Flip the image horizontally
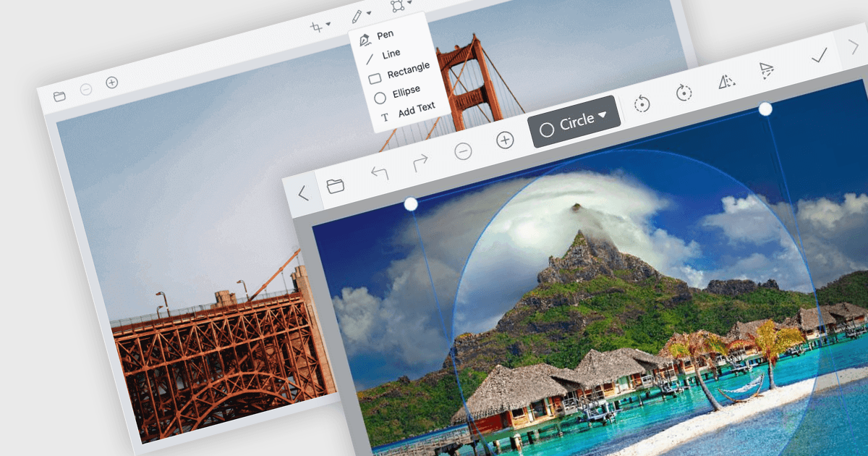This screenshot has width=868, height=456. pos(726,81)
